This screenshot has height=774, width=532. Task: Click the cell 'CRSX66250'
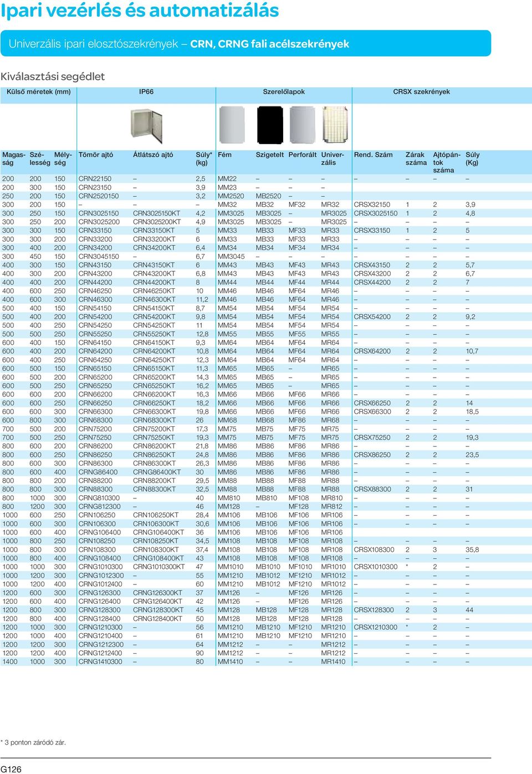point(372,403)
